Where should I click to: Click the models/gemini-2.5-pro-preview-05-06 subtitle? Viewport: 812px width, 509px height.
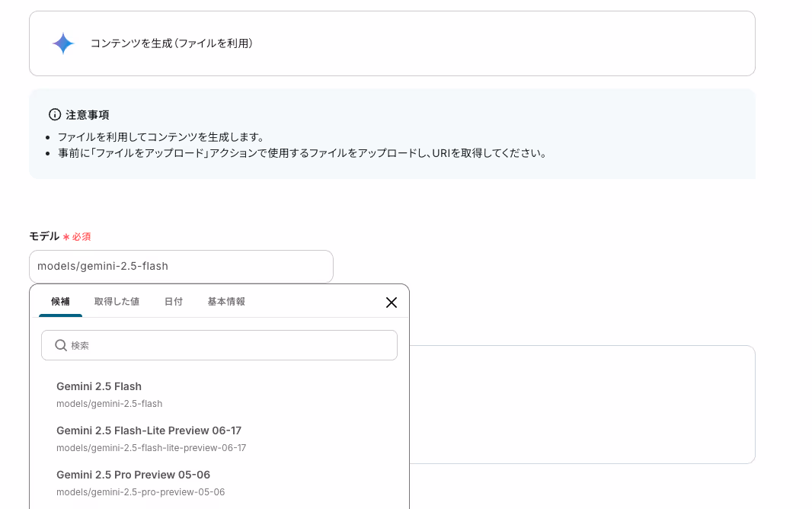(x=140, y=492)
